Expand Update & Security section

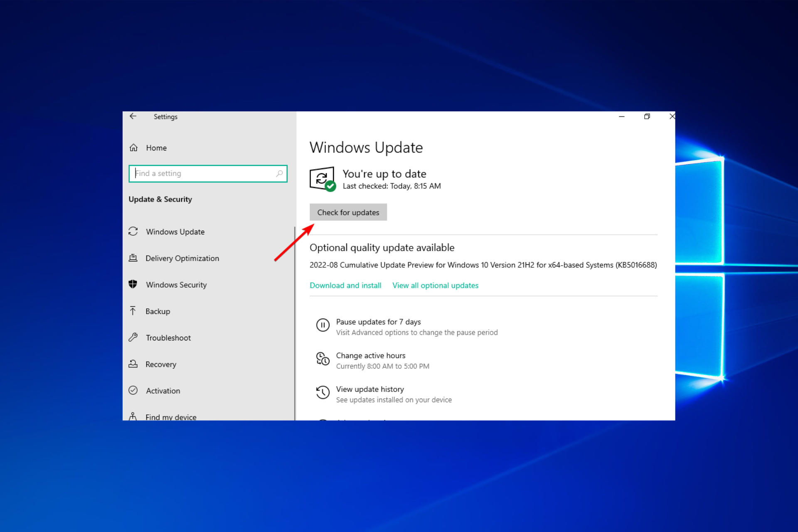160,199
